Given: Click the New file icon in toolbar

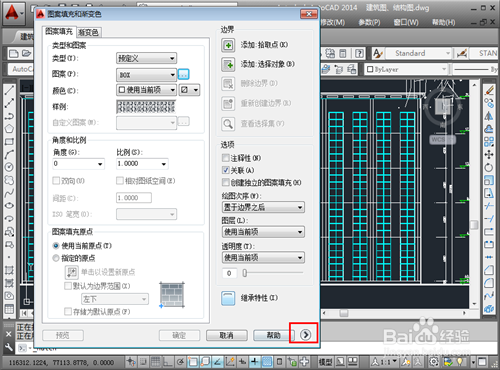Looking at the screenshot, I should (x=14, y=53).
